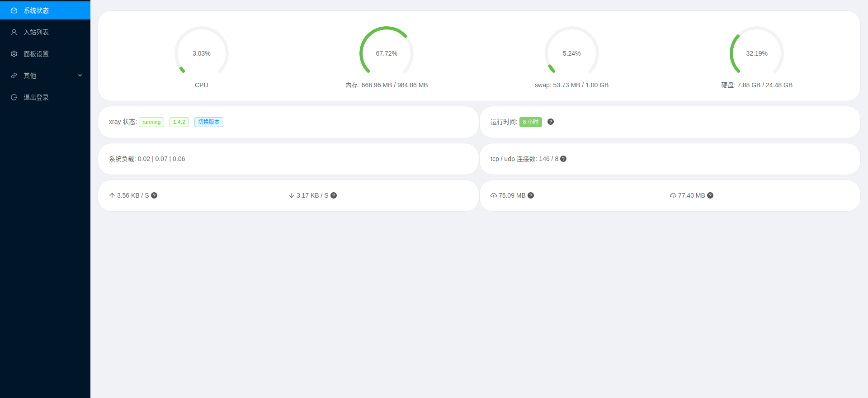Open 面板设置 from the sidebar
The height and width of the screenshot is (398, 868).
(x=36, y=54)
